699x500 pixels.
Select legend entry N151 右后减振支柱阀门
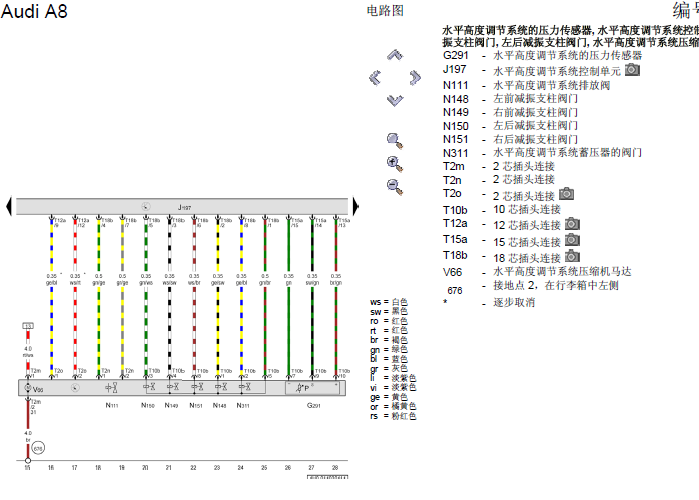point(510,139)
